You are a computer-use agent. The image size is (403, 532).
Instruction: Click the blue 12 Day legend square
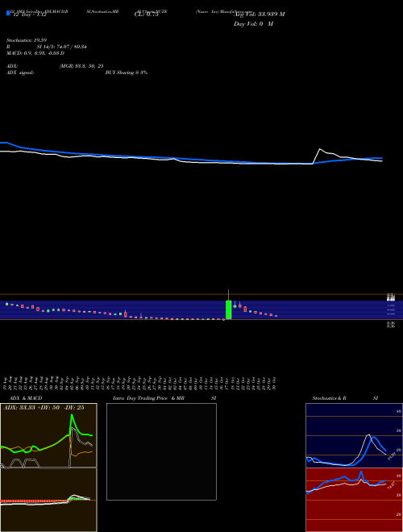[x=8, y=14]
